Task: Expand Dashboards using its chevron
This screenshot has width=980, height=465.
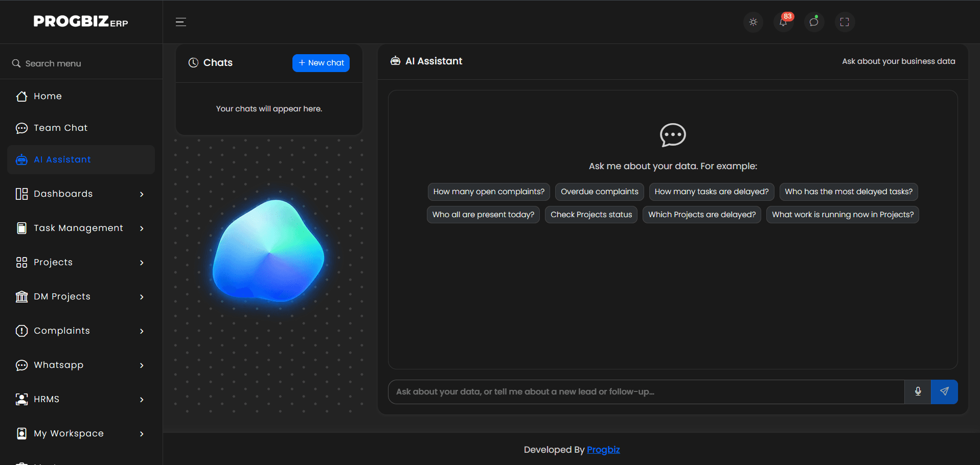Action: point(142,194)
